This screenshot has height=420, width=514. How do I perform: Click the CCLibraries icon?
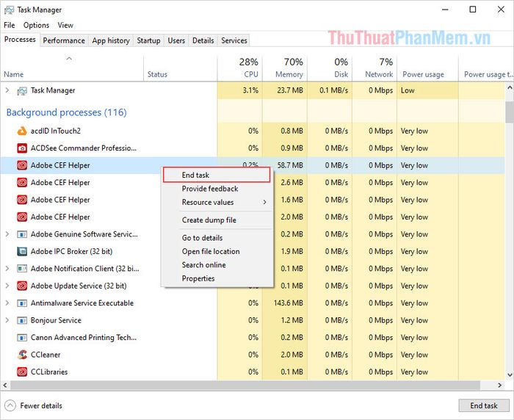pyautogui.click(x=22, y=372)
